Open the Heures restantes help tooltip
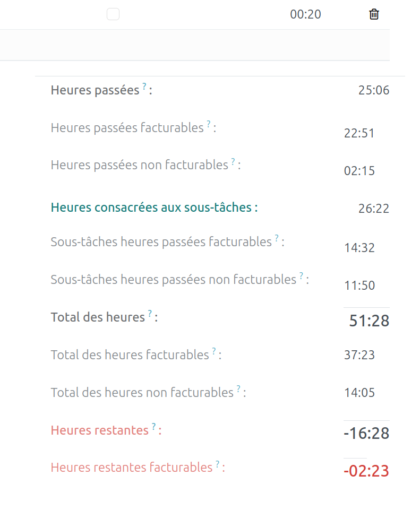 pyautogui.click(x=153, y=426)
